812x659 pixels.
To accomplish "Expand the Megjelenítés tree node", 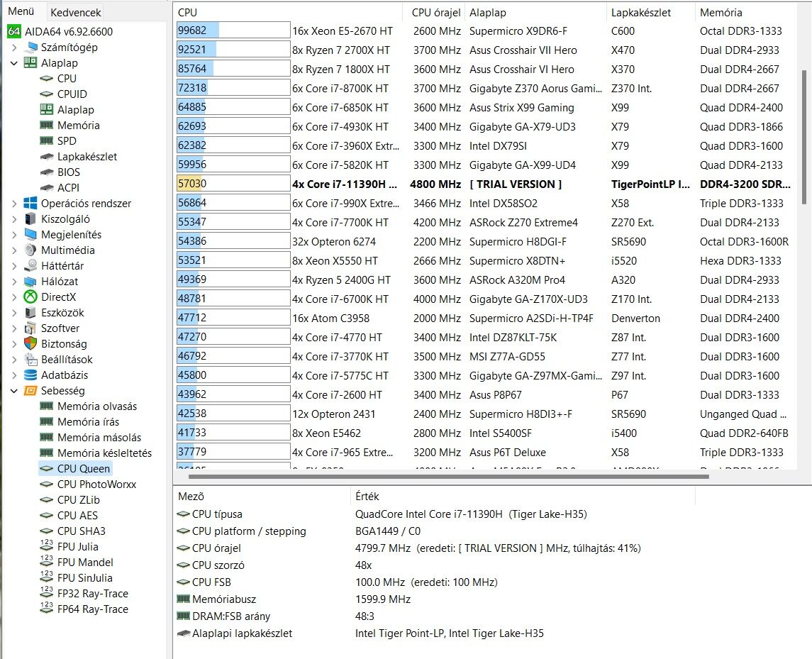I will tap(14, 235).
